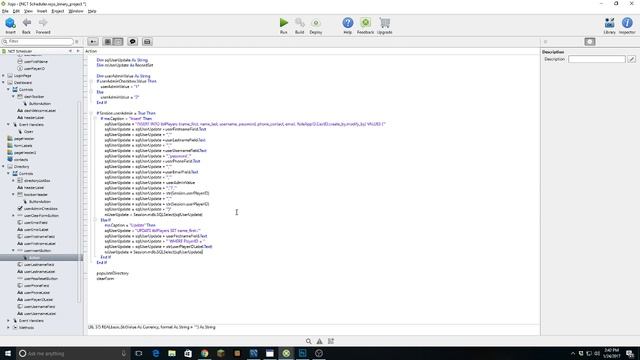The width and height of the screenshot is (640, 360).
Task: Click the Insert toolbar icon
Action: point(10,26)
